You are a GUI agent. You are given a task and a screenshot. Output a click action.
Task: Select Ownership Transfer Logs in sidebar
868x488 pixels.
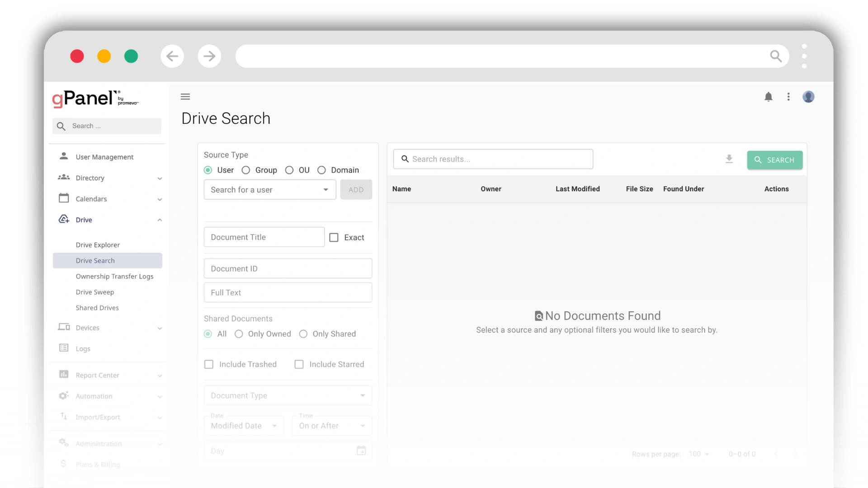(x=114, y=276)
